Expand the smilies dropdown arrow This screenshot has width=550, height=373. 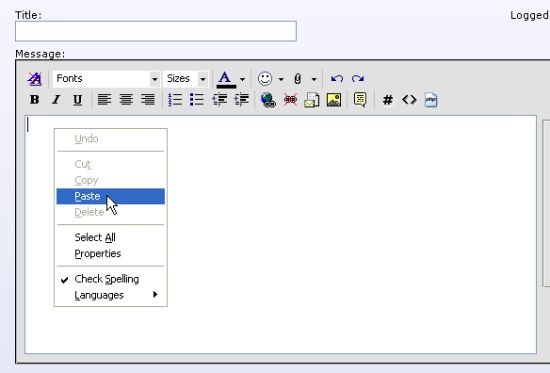click(281, 79)
